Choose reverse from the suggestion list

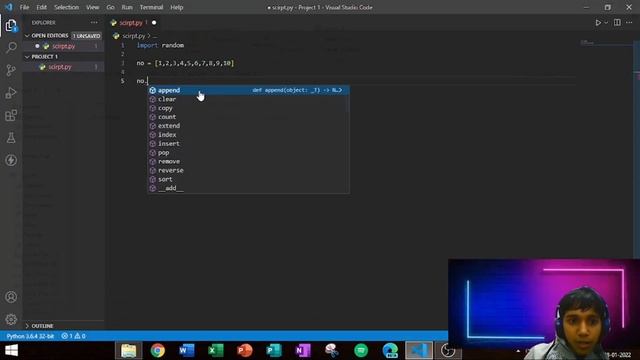tap(248, 170)
